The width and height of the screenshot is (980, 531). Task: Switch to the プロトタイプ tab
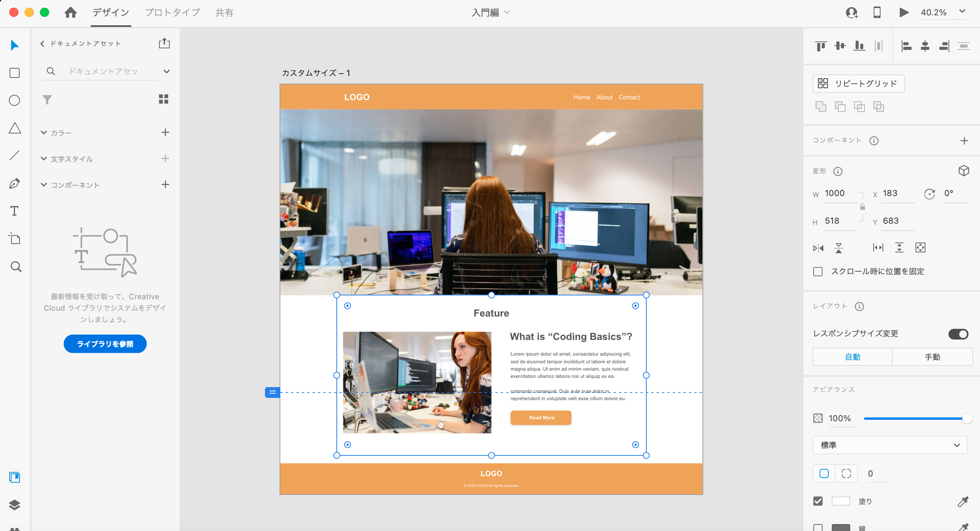pyautogui.click(x=172, y=13)
